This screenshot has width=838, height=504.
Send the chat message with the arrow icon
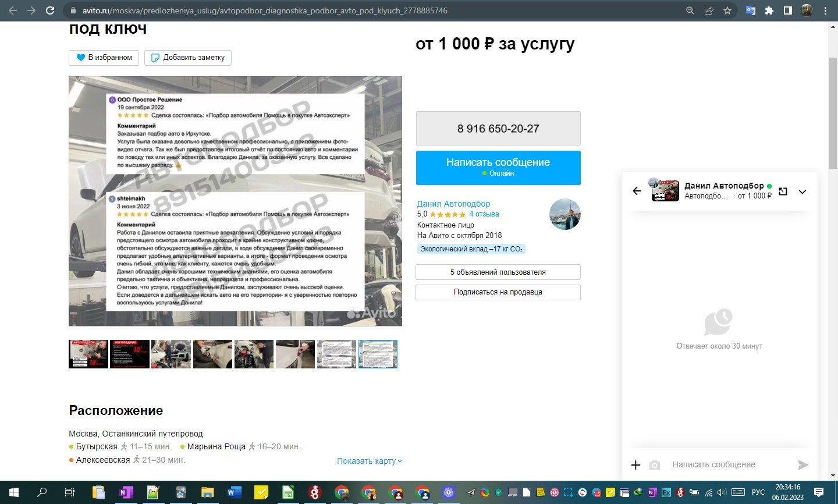point(803,464)
